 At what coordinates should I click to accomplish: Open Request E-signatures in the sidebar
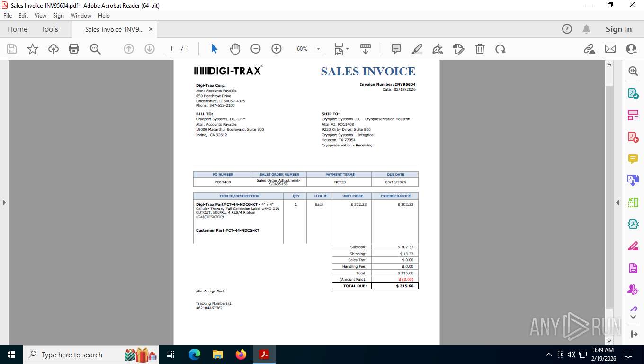click(633, 290)
